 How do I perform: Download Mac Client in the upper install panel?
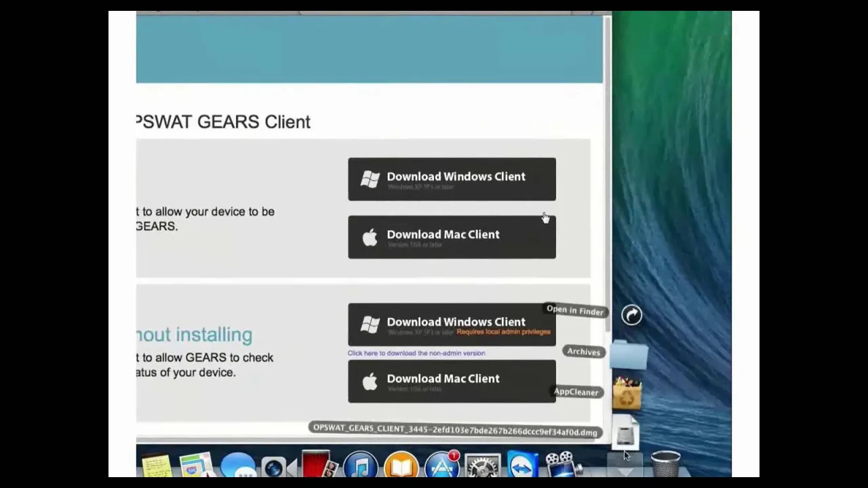pos(452,237)
